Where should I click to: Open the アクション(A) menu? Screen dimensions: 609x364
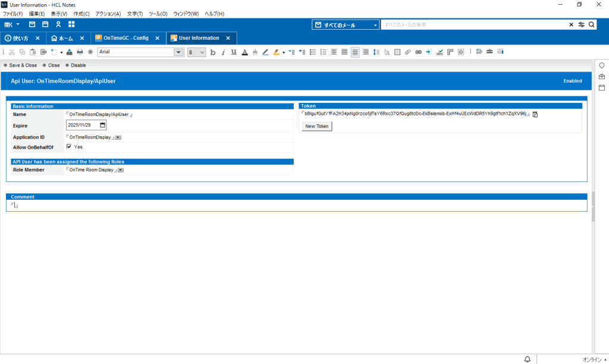pyautogui.click(x=108, y=14)
